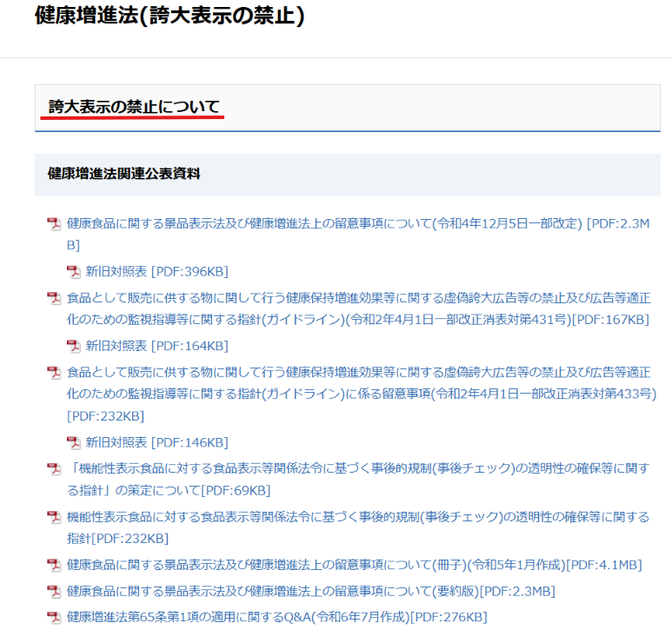Open 留意事項について(冊子) 令和5年1月作成 link

(x=355, y=565)
